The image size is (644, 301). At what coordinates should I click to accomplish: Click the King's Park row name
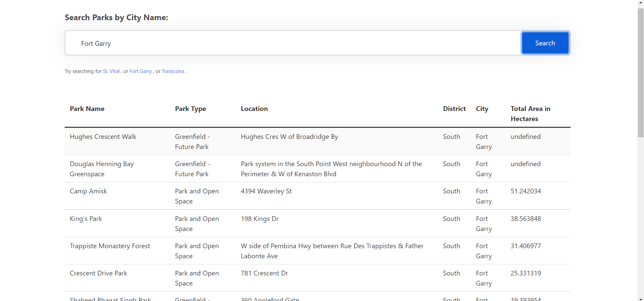[x=86, y=219]
